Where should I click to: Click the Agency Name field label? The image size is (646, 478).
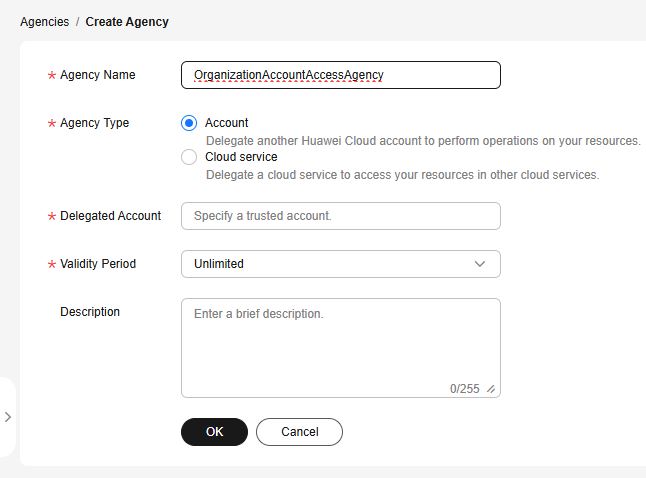[97, 75]
